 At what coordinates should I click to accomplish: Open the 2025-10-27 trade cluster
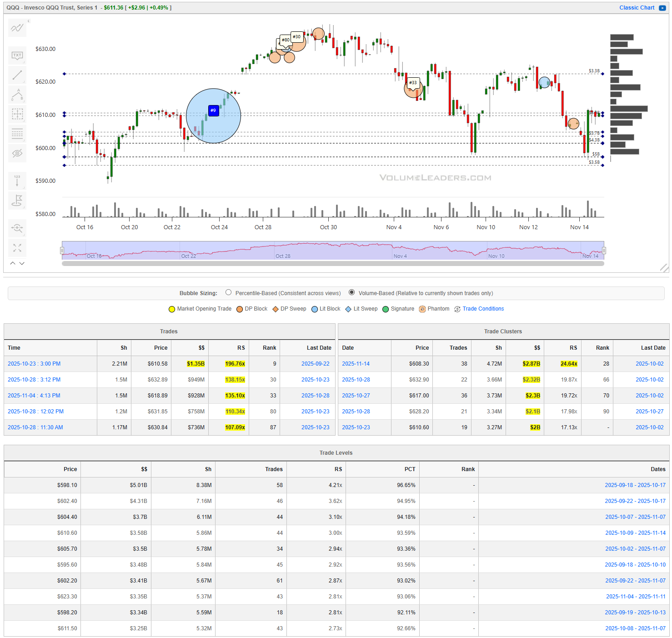356,396
